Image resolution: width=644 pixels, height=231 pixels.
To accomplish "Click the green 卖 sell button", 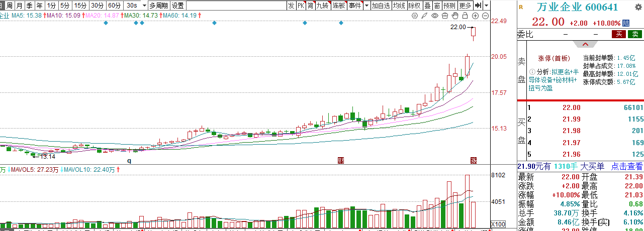I will (635, 34).
